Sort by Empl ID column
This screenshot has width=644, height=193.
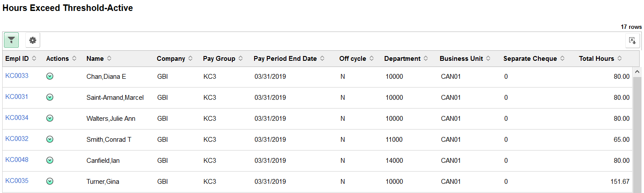click(x=21, y=59)
